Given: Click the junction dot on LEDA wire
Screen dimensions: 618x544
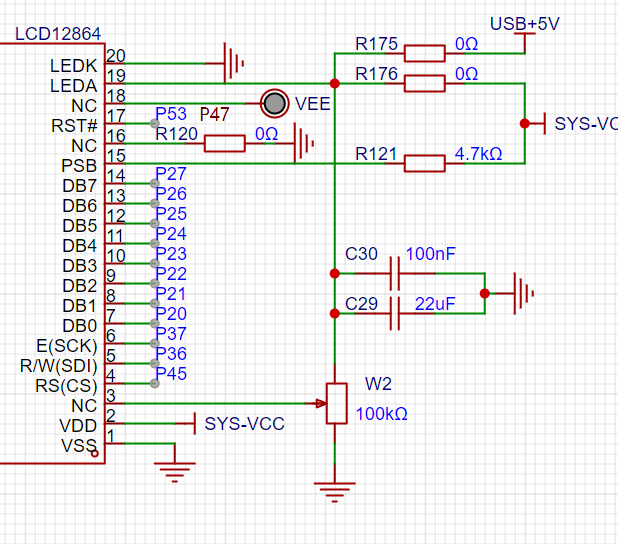Looking at the screenshot, I should click(335, 83).
